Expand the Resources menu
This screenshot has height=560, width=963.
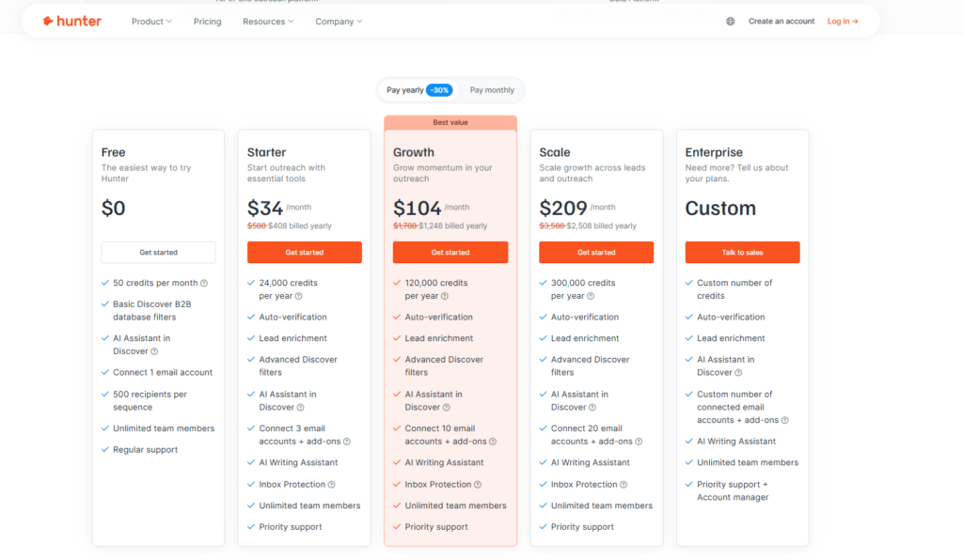(x=268, y=22)
